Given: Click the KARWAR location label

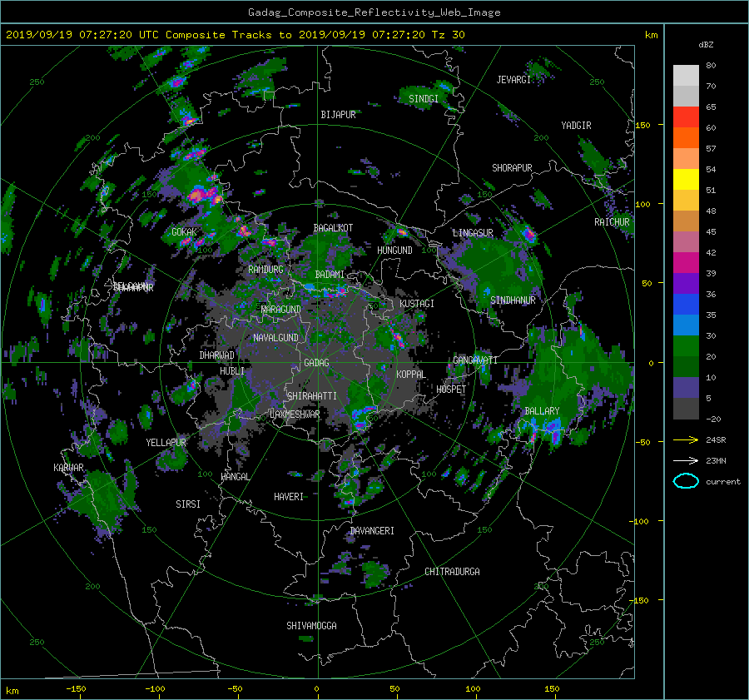Looking at the screenshot, I should (68, 467).
